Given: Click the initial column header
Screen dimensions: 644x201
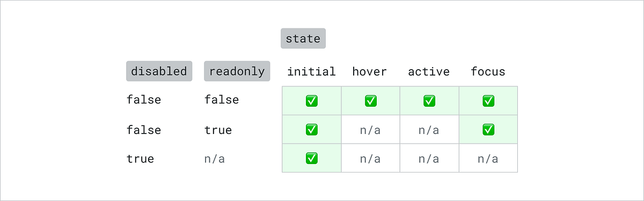Looking at the screenshot, I should click(x=311, y=71).
